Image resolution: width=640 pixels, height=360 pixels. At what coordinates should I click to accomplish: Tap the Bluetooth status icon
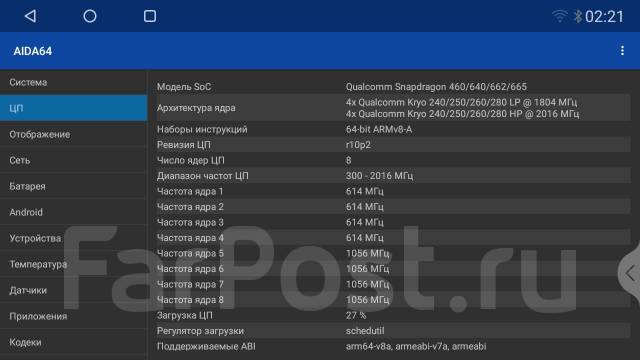(577, 16)
